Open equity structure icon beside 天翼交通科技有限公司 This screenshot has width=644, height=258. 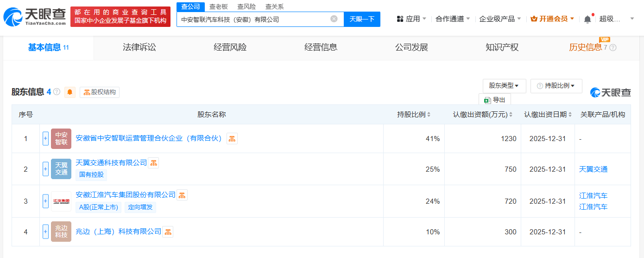click(x=153, y=162)
